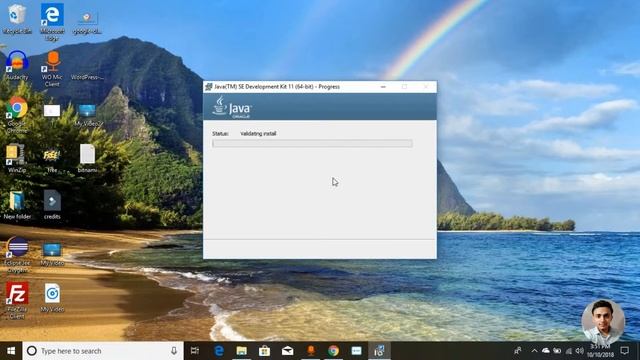Viewport: 640px width, 360px height.
Task: Launch Microsoft Edge from the desktop shortcut
Action: coord(52,22)
